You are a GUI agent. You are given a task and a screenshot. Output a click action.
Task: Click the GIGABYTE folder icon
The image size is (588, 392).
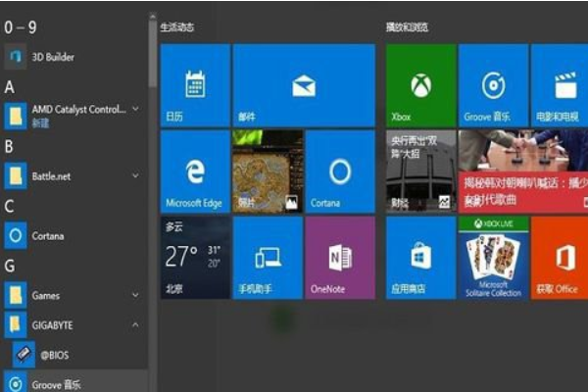pyautogui.click(x=16, y=324)
